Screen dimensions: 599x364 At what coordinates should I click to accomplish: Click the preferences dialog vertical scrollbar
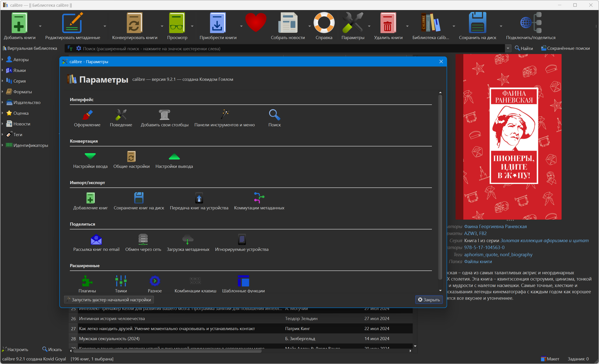click(440, 187)
